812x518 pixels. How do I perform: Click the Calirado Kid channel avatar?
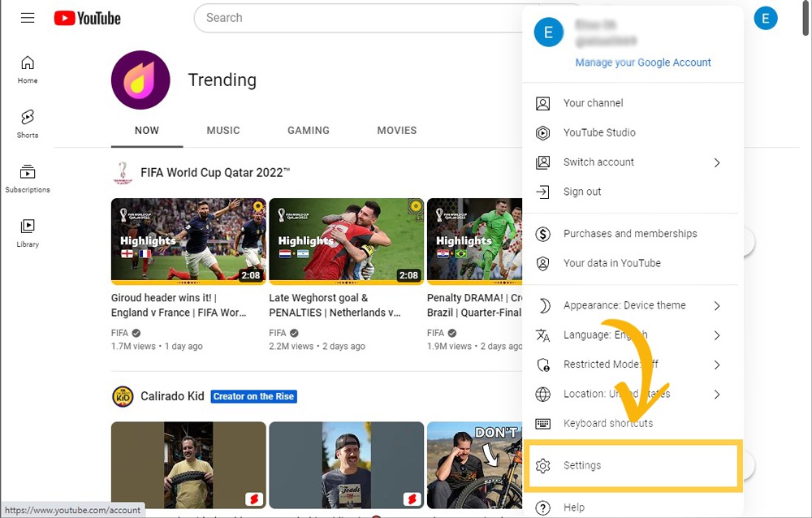click(123, 397)
